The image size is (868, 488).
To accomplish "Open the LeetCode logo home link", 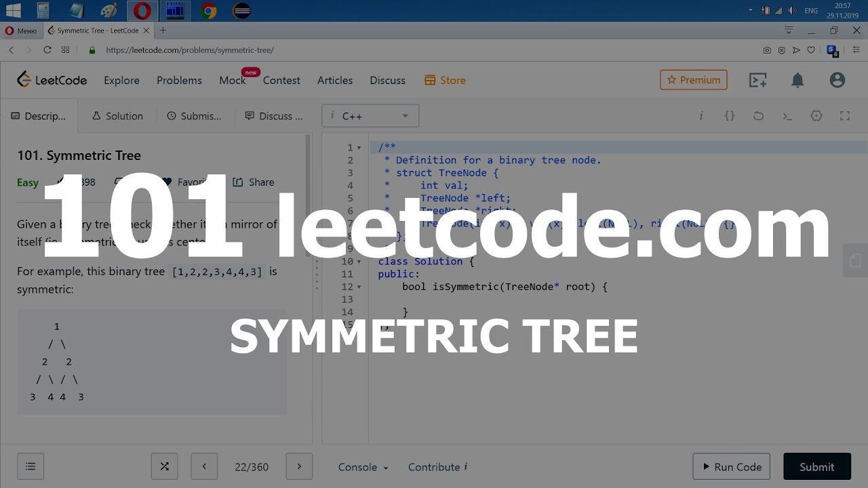I will (52, 80).
